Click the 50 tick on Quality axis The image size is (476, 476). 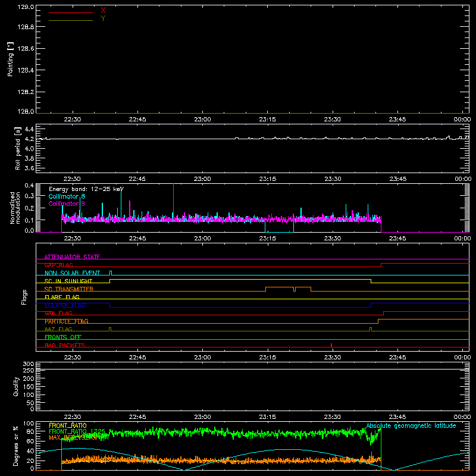pyautogui.click(x=31, y=403)
